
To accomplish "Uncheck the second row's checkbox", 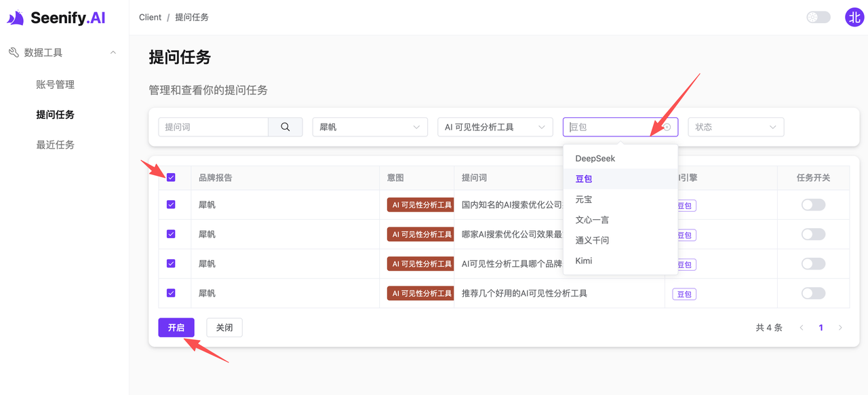I will (172, 234).
